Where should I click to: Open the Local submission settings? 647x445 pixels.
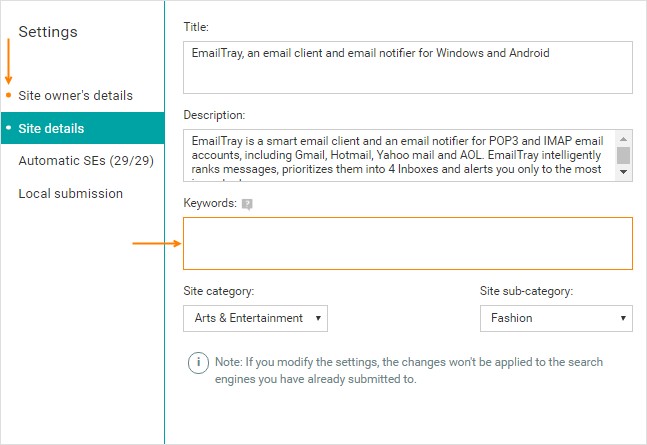coord(71,194)
